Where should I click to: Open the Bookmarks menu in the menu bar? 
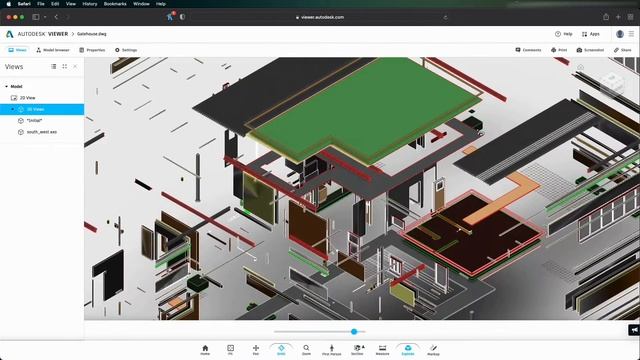[x=115, y=4]
